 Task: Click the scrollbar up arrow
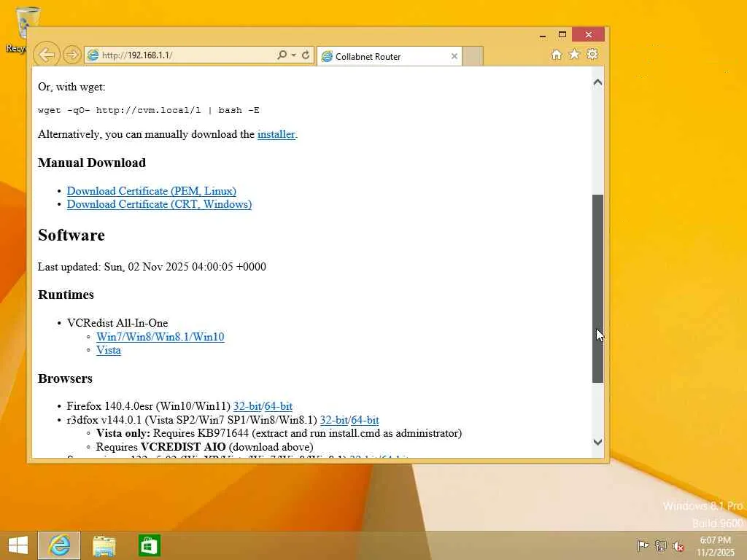(598, 82)
